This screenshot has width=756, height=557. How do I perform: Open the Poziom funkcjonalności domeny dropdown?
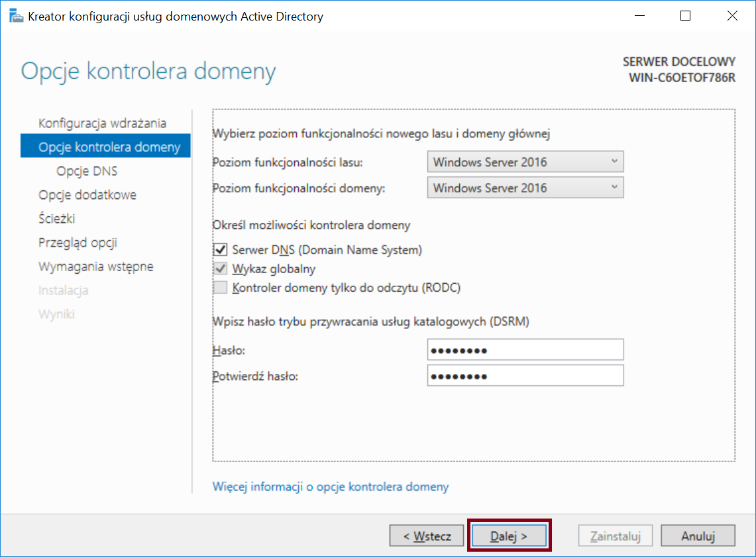[x=525, y=188]
